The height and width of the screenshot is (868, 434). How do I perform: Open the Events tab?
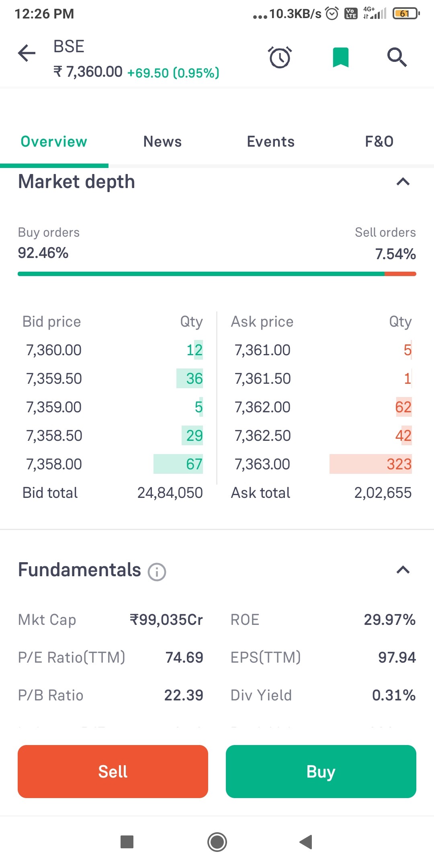pos(271,141)
